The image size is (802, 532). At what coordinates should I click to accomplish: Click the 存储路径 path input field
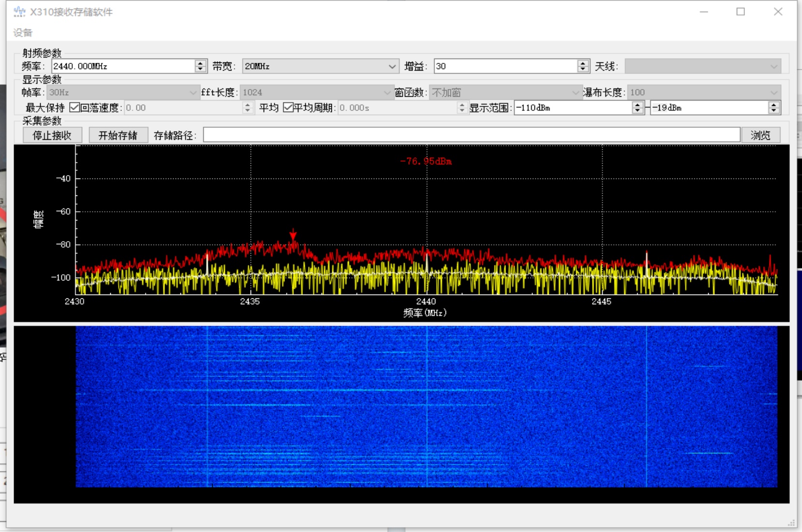471,135
